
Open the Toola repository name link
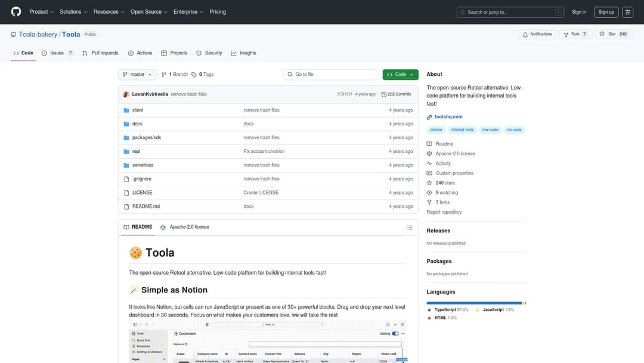click(x=71, y=35)
